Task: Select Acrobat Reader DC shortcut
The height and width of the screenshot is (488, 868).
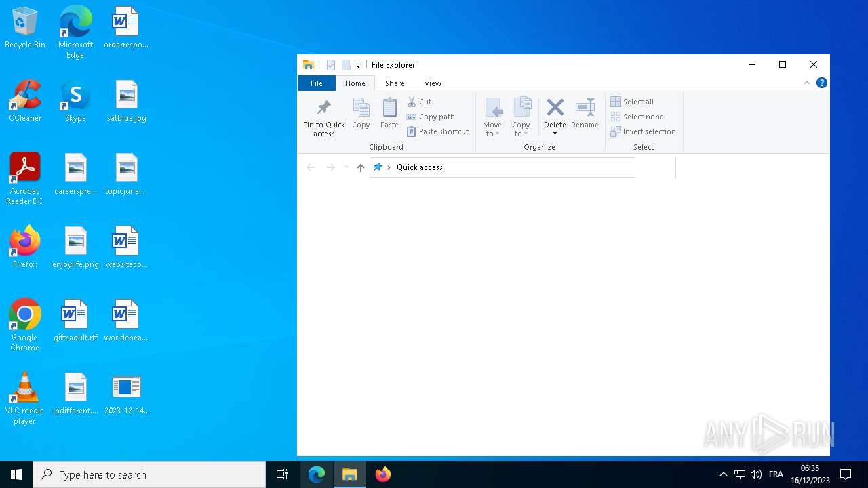Action: tap(25, 179)
